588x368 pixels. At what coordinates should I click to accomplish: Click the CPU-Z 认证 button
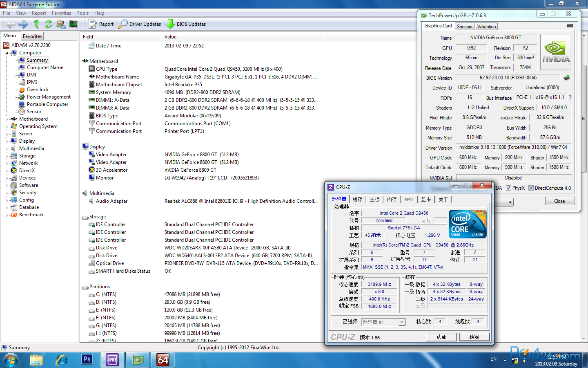point(441,337)
